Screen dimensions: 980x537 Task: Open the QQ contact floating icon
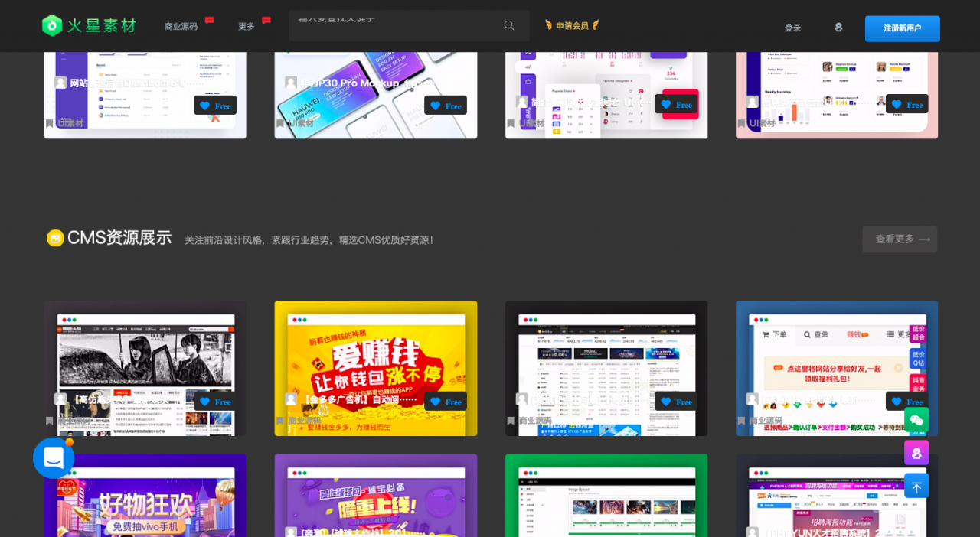pos(916,452)
